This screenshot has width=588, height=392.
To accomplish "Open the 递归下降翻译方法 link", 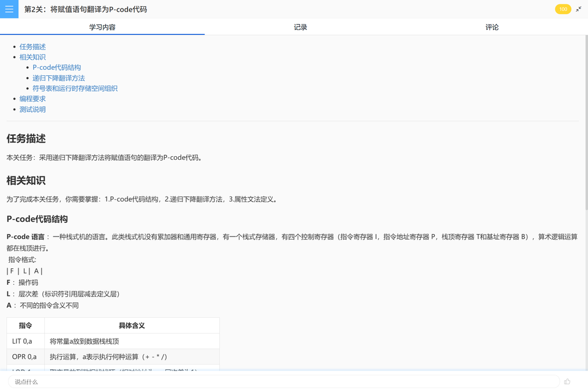I will tap(59, 78).
